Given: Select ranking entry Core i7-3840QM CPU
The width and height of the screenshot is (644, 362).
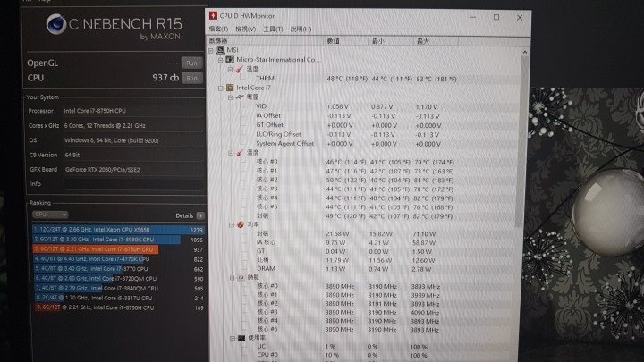Looking at the screenshot, I should [118, 288].
